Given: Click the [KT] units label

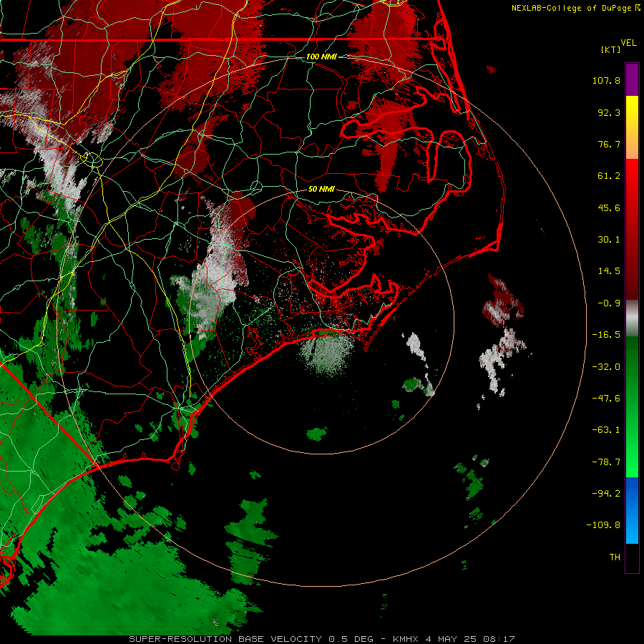Looking at the screenshot, I should click(610, 49).
